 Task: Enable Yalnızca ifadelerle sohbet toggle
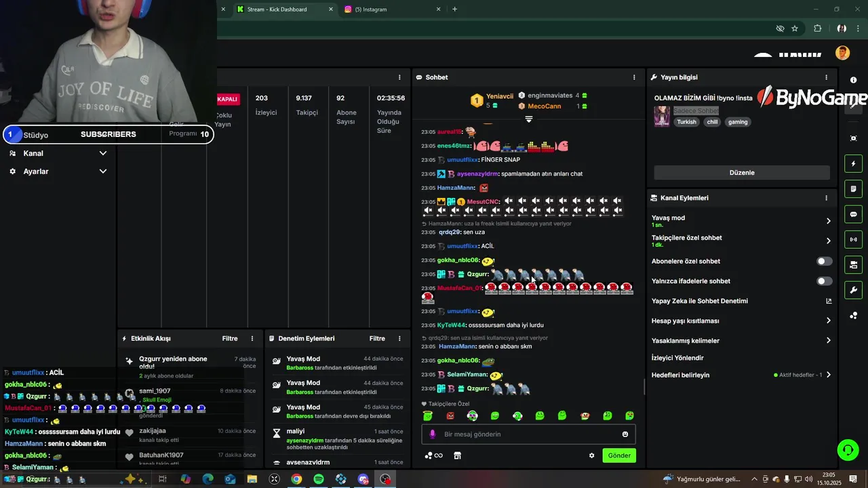tap(824, 281)
